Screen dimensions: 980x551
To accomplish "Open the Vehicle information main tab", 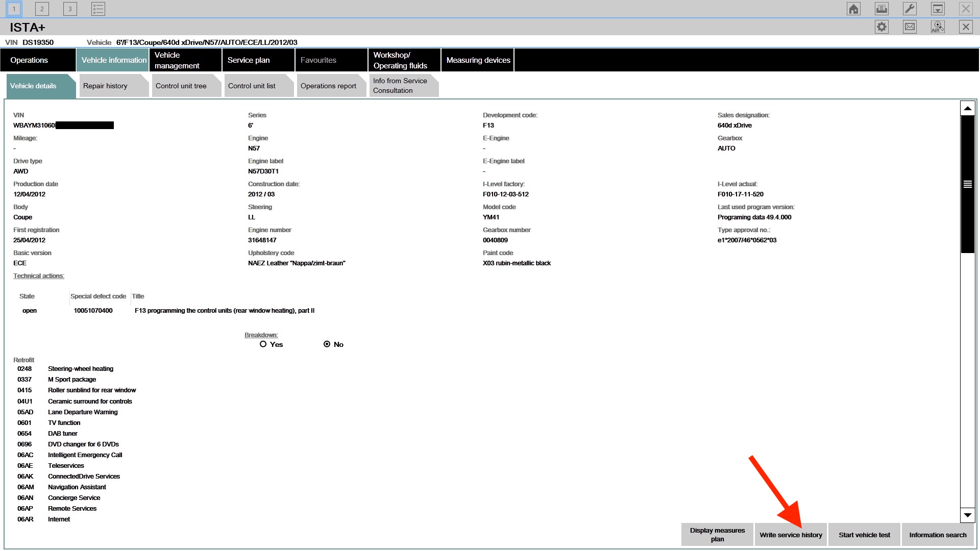I will click(112, 60).
